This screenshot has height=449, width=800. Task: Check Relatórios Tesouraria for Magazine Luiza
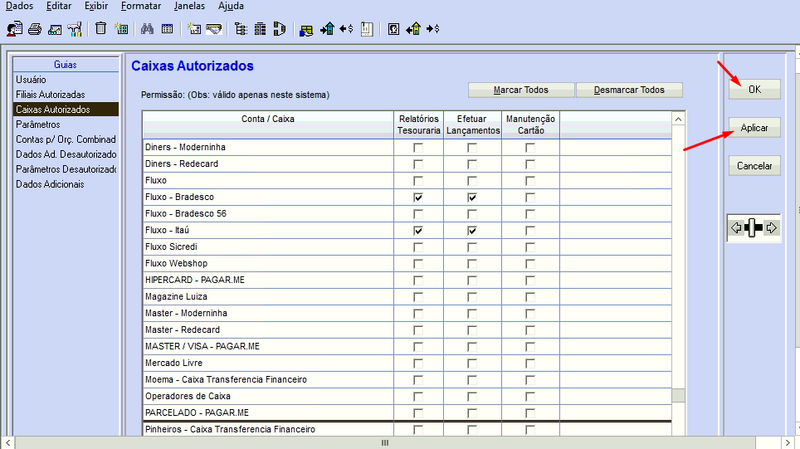point(418,297)
